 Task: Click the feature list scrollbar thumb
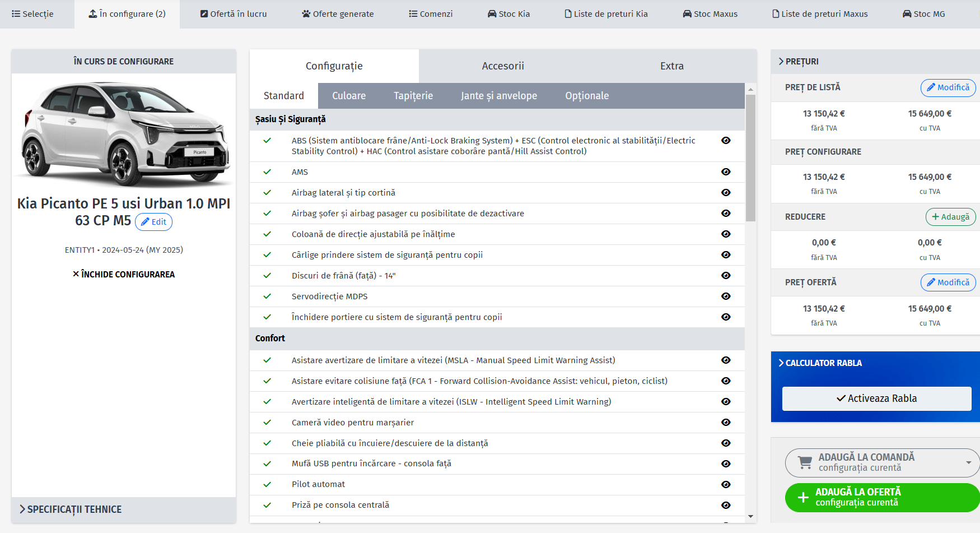(751, 158)
